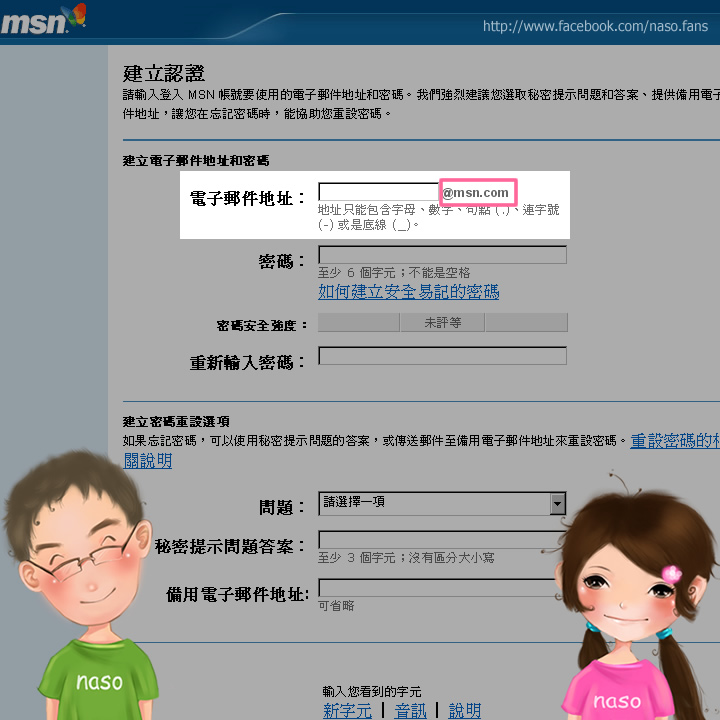
Task: Click the @msn.com domain text
Action: tap(475, 193)
